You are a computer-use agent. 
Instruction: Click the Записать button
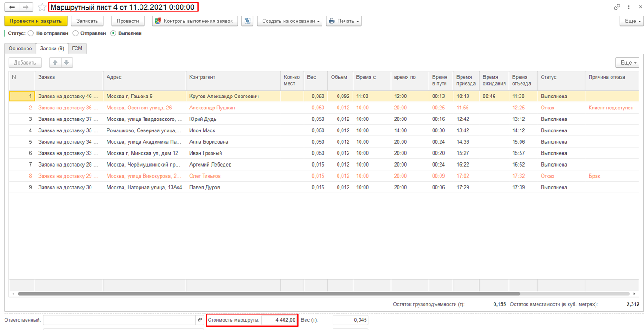click(87, 21)
